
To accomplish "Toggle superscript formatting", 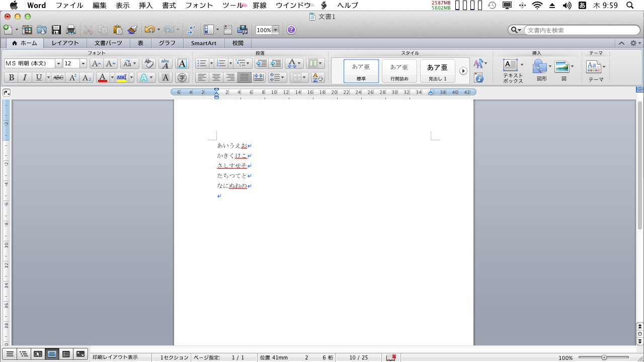I will click(x=72, y=77).
